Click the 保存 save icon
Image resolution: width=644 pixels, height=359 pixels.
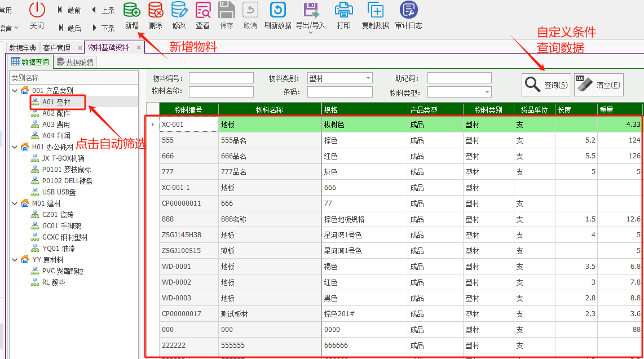(226, 10)
